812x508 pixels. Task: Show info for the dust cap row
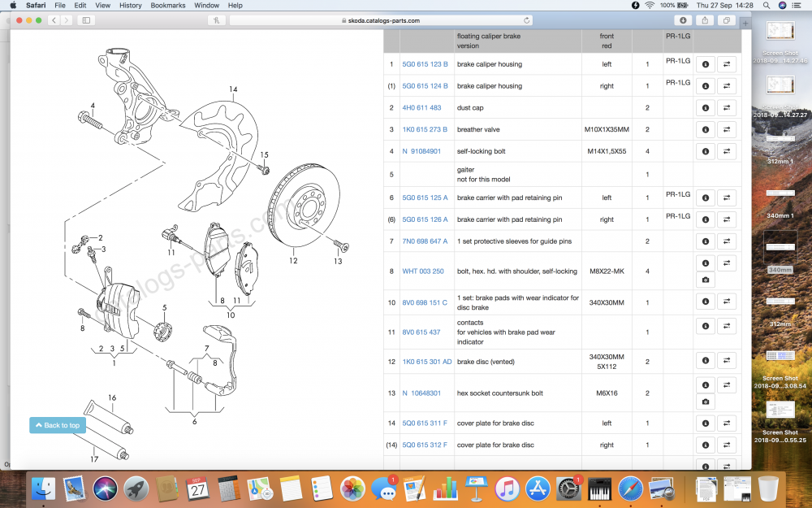(x=706, y=108)
